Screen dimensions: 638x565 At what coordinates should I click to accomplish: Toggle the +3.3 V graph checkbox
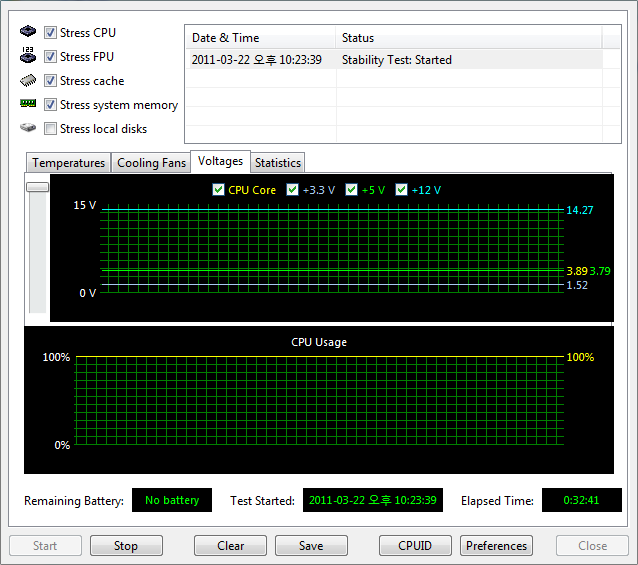pos(292,190)
